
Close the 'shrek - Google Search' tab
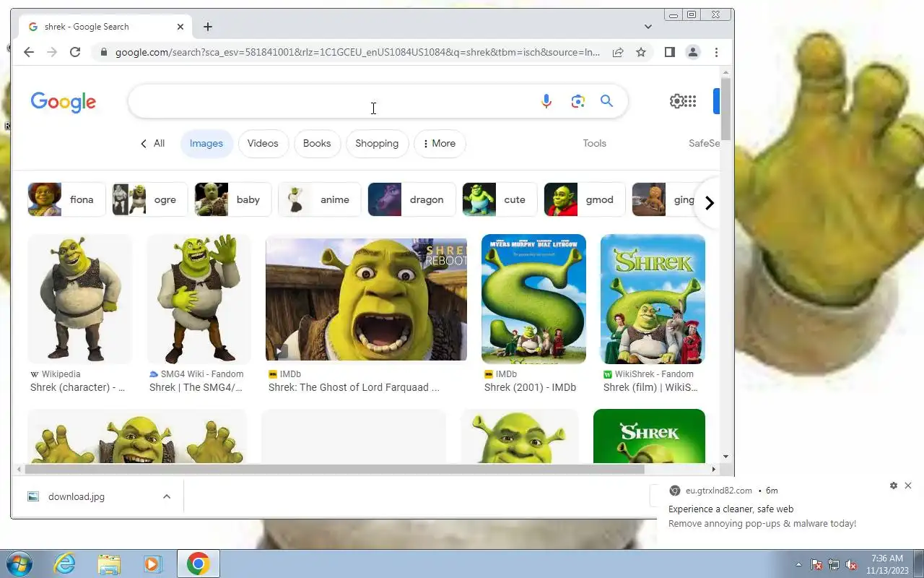click(x=180, y=27)
